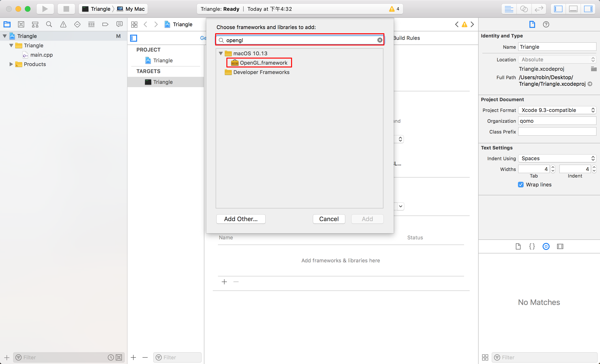Collapse the Triangle project root
600x364 pixels.
5,36
